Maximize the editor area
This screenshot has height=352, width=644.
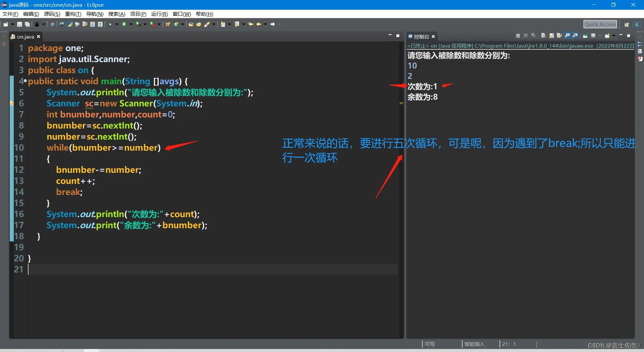(x=398, y=35)
